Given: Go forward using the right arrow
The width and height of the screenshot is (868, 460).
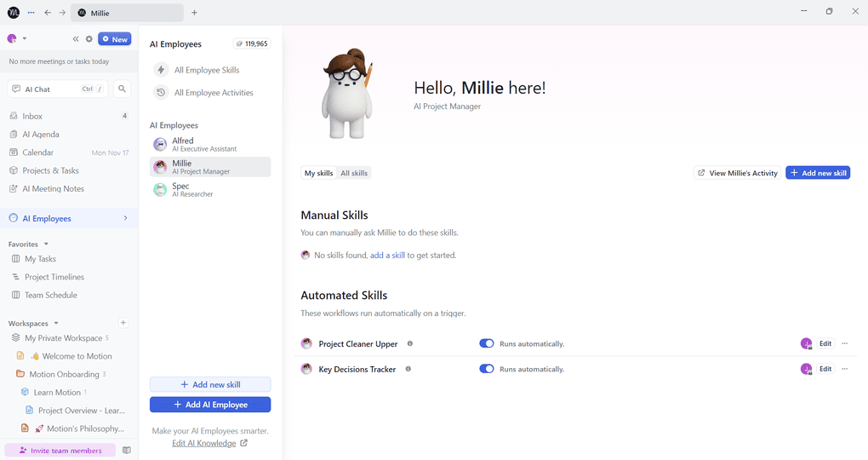Looking at the screenshot, I should [62, 12].
